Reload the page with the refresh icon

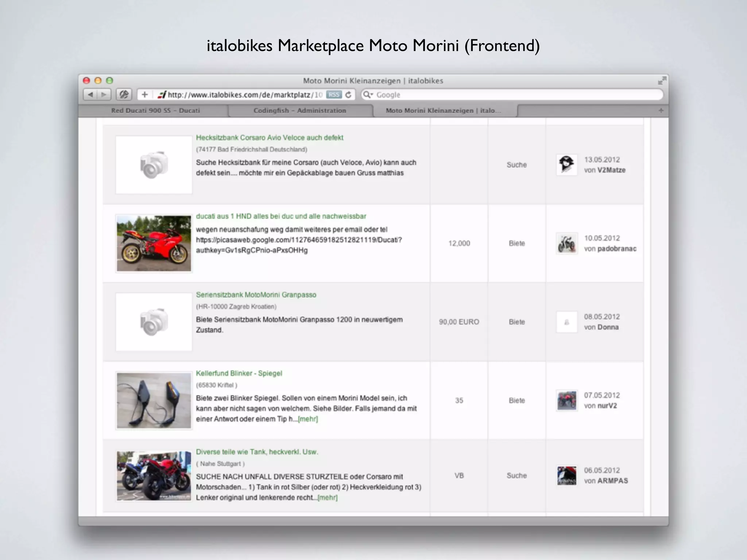click(x=348, y=95)
